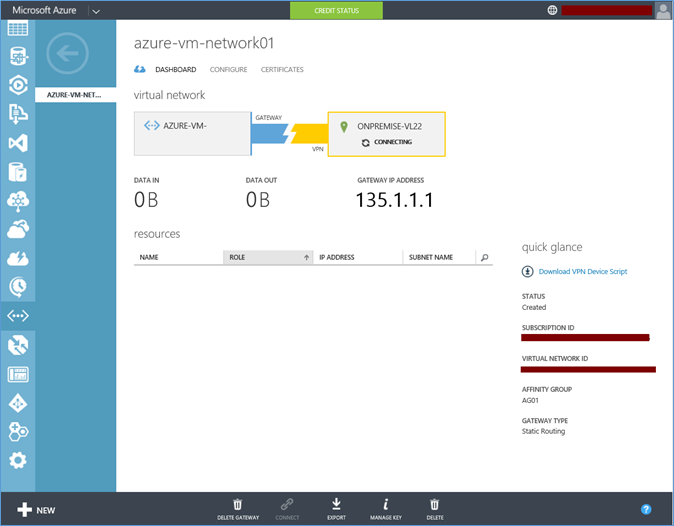The image size is (674, 526).
Task: Open the Active Directory diamond sidebar icon
Action: pos(18,403)
